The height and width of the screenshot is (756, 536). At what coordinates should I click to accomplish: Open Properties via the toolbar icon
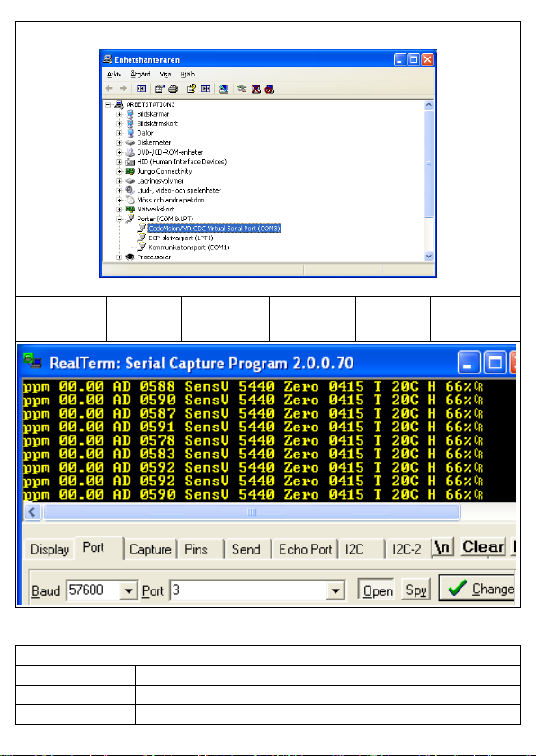point(159,89)
